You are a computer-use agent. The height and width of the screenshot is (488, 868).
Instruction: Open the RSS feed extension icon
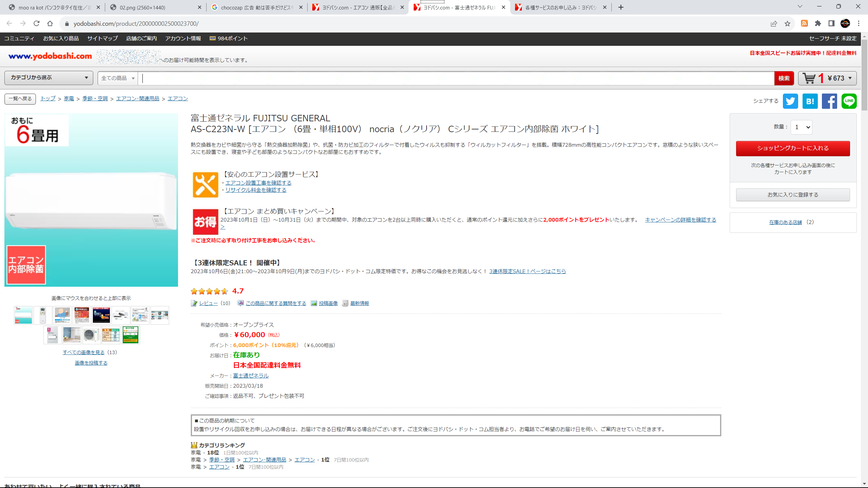click(804, 23)
